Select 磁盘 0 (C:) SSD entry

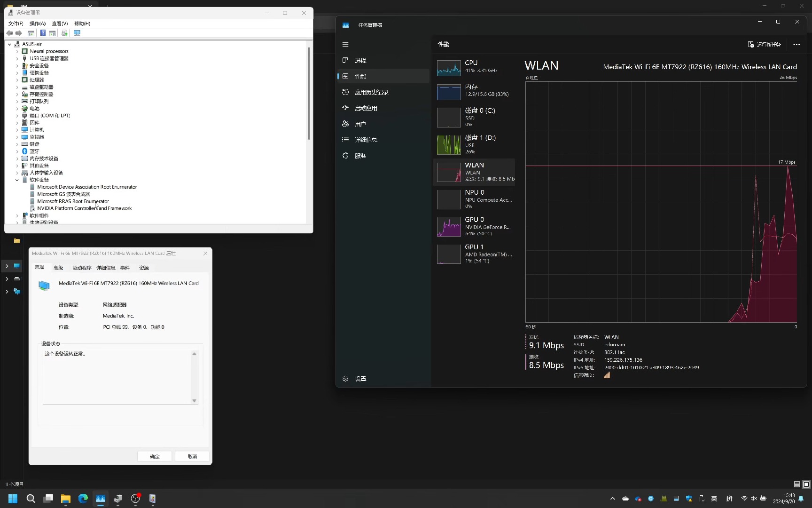pyautogui.click(x=474, y=117)
